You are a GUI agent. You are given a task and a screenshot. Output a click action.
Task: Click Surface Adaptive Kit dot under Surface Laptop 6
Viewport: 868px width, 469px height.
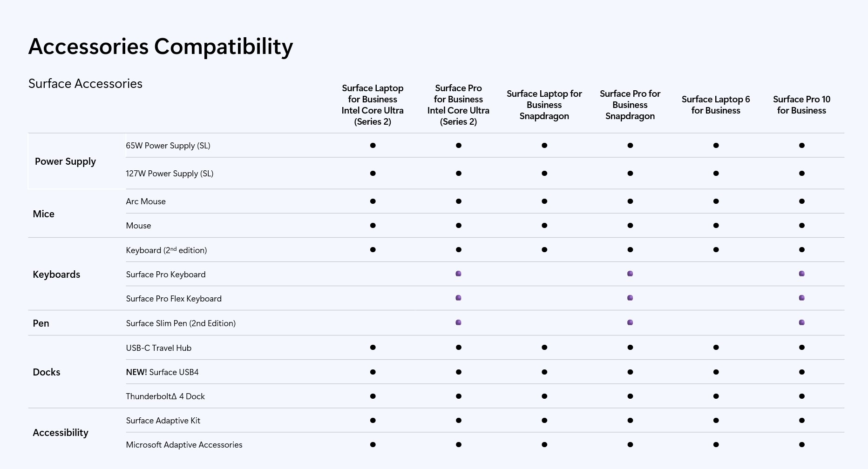pyautogui.click(x=716, y=421)
